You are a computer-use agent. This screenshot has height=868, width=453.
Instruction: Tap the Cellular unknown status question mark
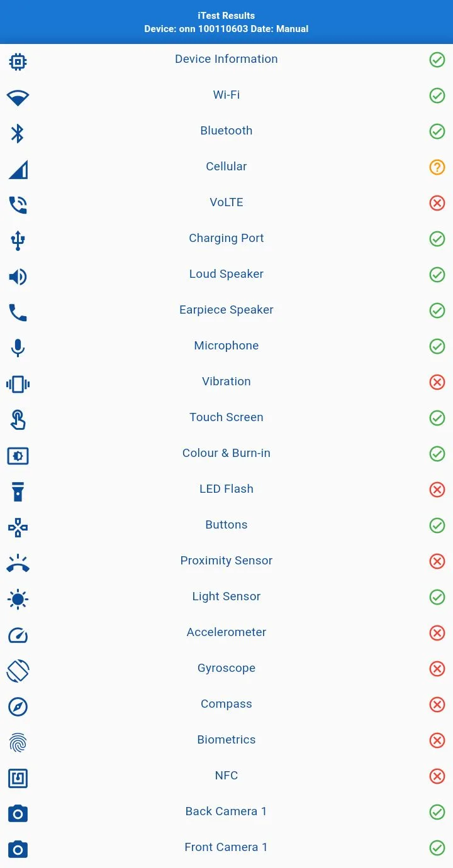(437, 167)
